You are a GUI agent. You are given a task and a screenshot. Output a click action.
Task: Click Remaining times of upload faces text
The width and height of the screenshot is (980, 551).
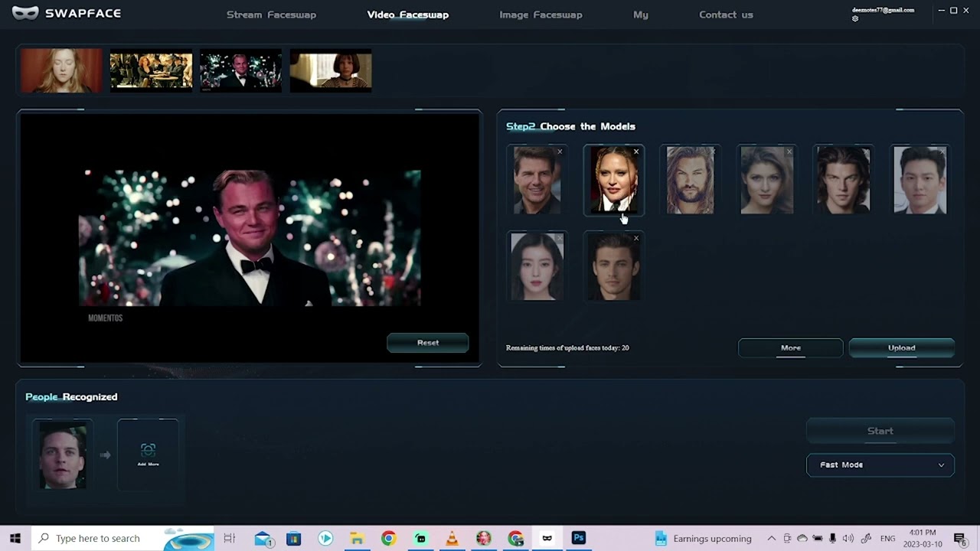coord(567,348)
